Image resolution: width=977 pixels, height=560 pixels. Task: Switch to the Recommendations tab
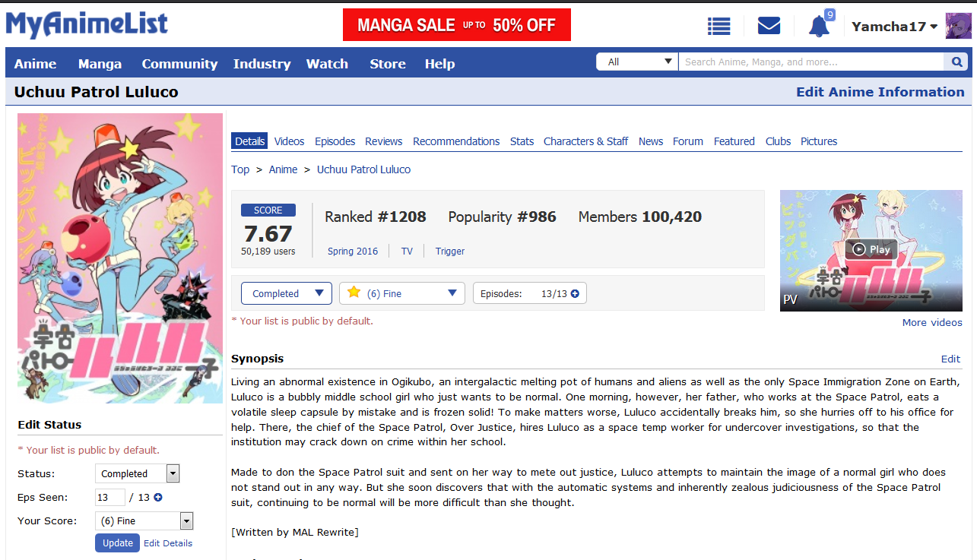456,141
